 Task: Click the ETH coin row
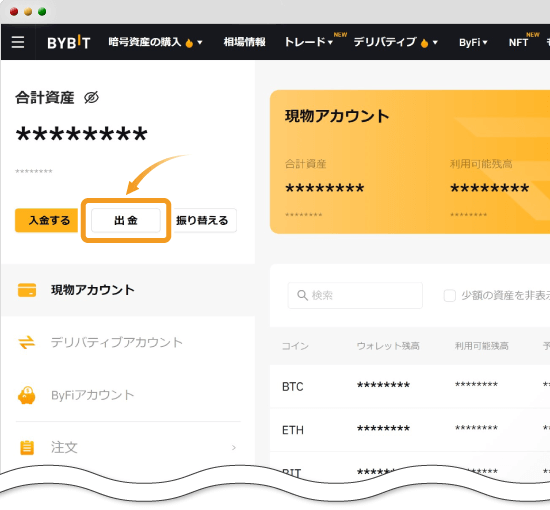(x=410, y=430)
